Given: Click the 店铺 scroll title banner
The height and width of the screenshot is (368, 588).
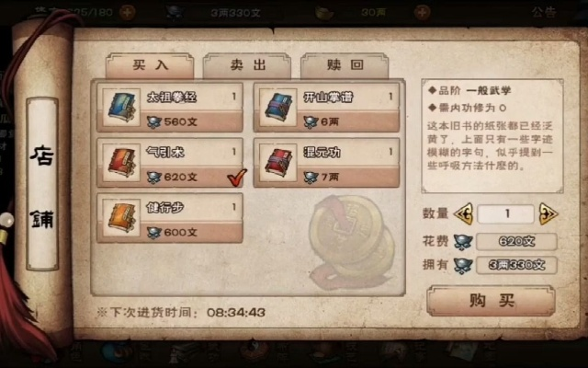Looking at the screenshot, I should 42,184.
